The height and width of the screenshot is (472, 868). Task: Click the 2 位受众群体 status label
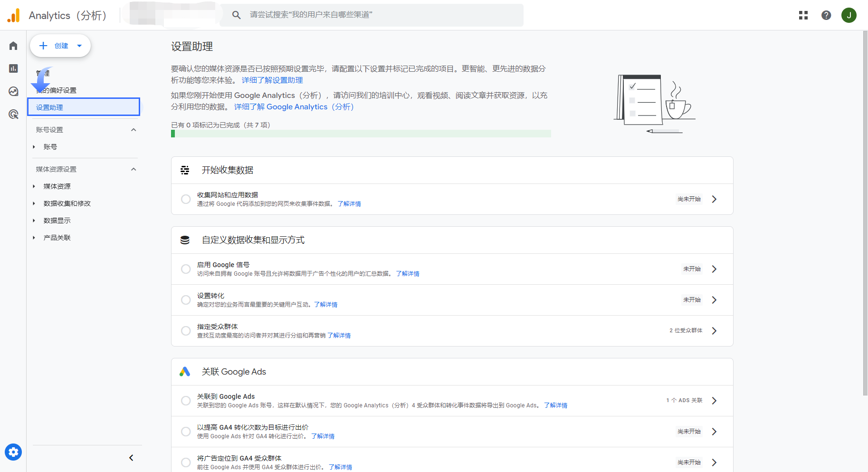686,330
